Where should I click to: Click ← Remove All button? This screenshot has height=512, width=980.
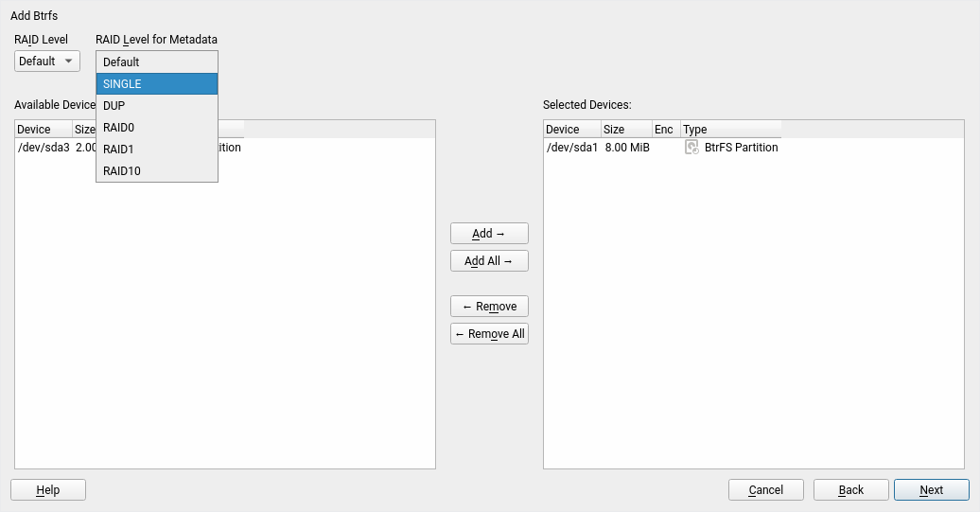(489, 334)
